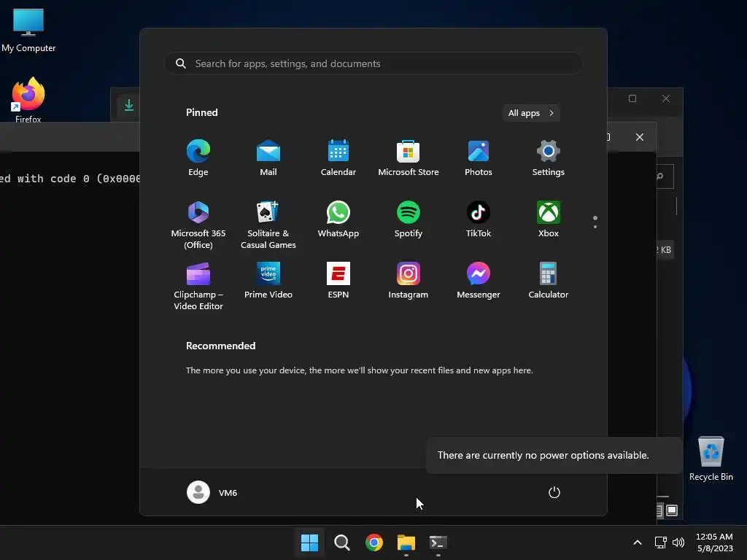Launch Prime Video
This screenshot has width=747, height=560.
[x=268, y=281]
